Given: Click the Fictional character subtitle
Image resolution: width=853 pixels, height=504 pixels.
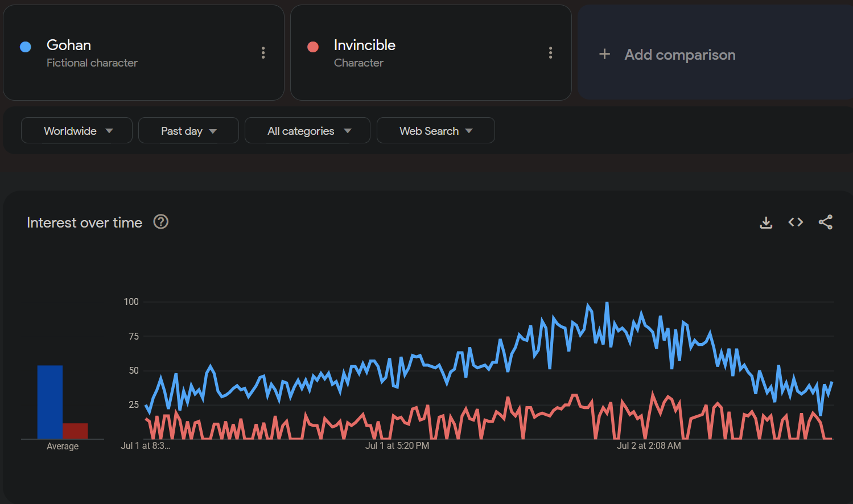Looking at the screenshot, I should coord(92,63).
